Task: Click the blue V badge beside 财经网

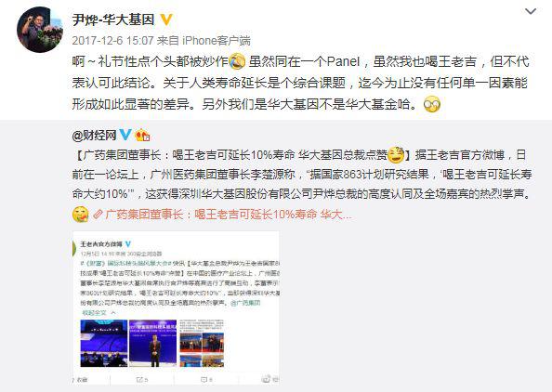Action: 125,135
